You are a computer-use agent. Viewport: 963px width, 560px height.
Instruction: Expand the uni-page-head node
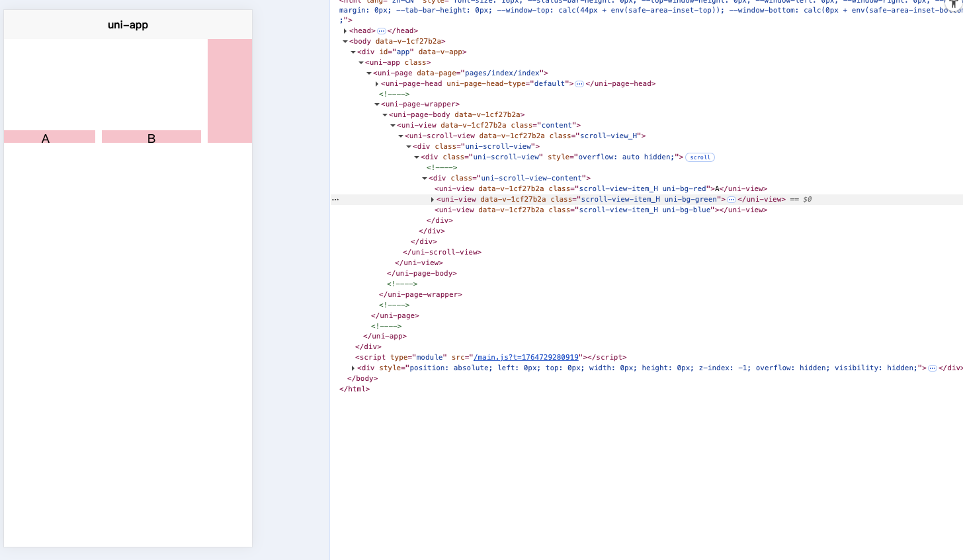377,84
